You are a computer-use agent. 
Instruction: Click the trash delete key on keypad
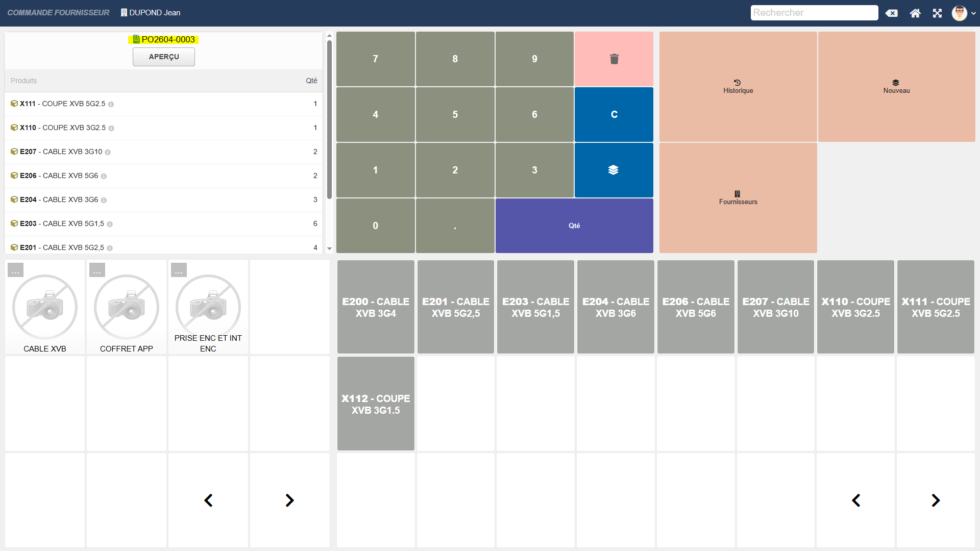(614, 59)
